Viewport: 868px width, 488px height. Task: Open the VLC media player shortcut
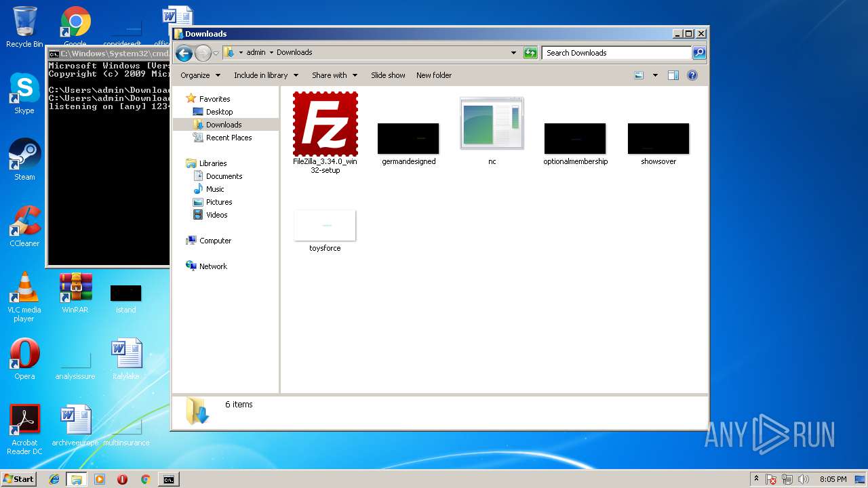pos(24,297)
